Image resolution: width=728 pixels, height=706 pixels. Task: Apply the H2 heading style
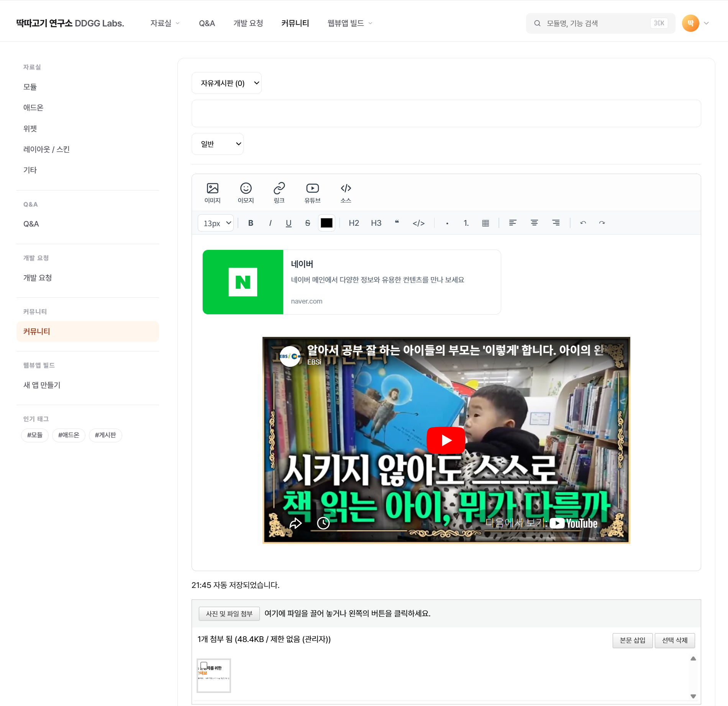[354, 223]
